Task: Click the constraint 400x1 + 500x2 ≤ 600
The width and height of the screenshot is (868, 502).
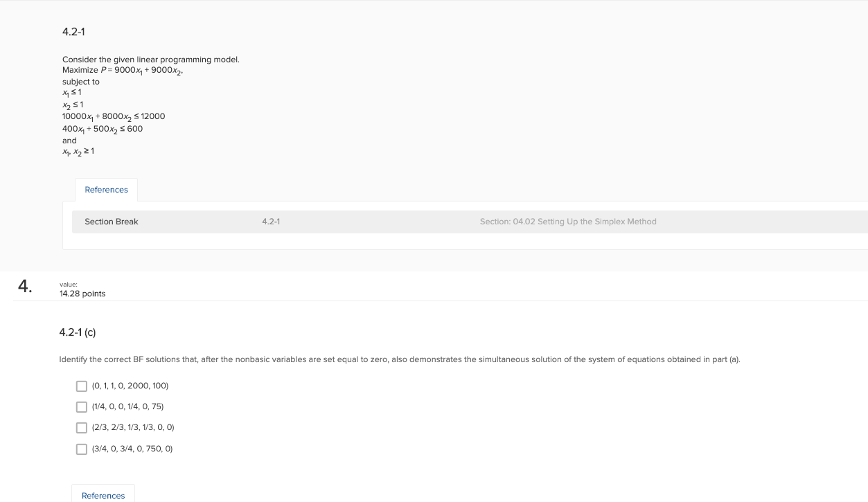Action: (x=103, y=129)
